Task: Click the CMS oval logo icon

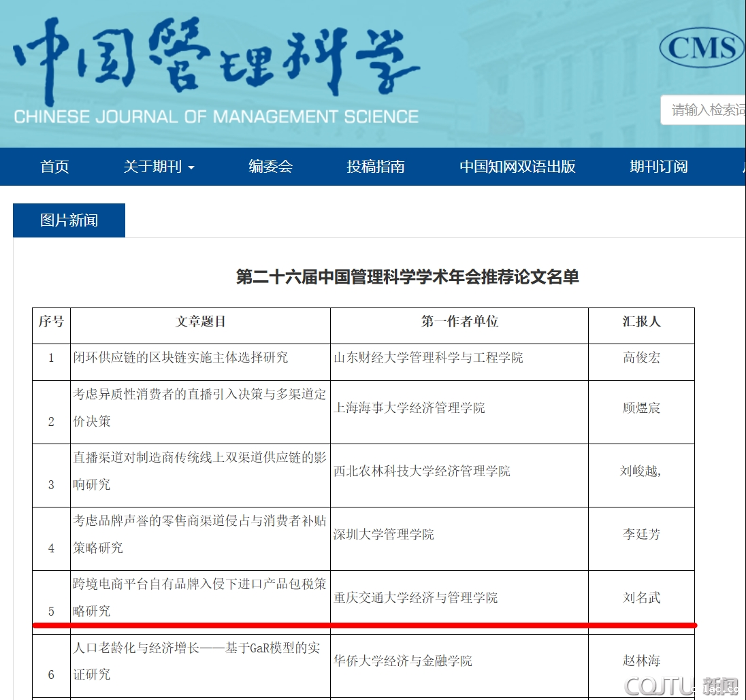Action: coord(702,47)
